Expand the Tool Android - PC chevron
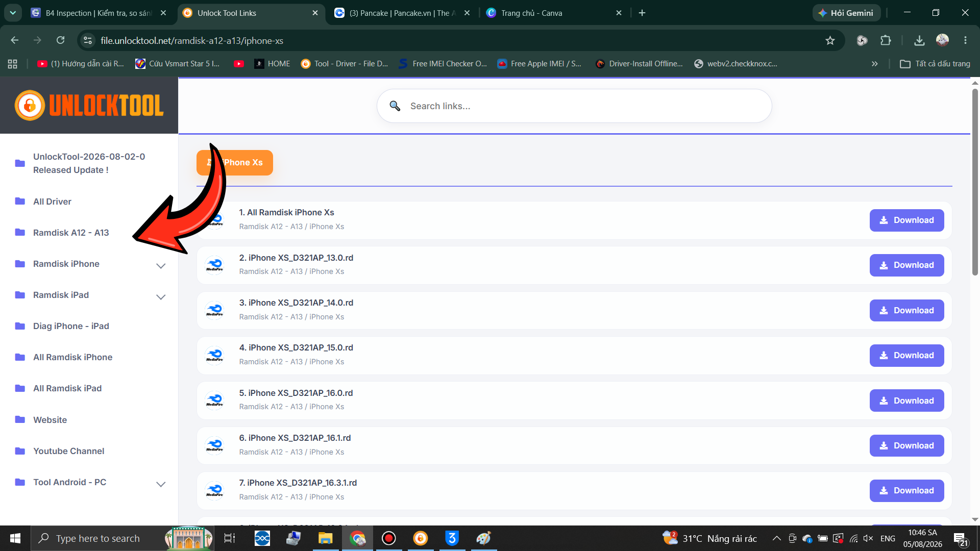Screen dimensions: 980x551 coord(161,484)
